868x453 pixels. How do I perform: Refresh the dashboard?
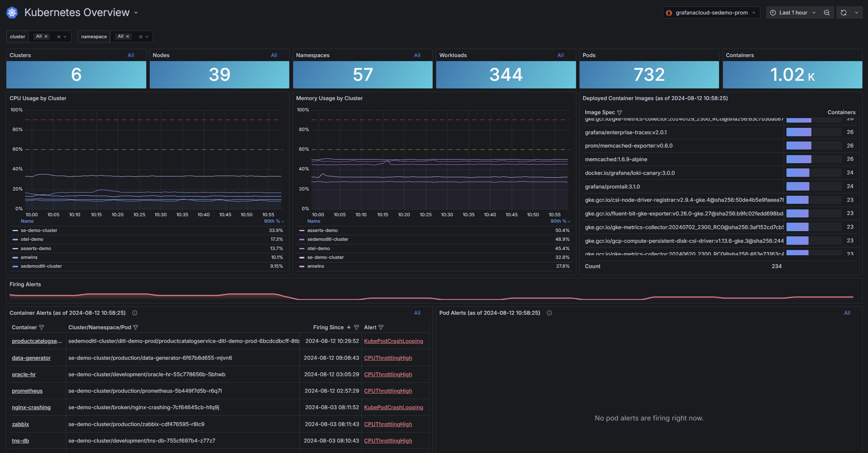843,13
